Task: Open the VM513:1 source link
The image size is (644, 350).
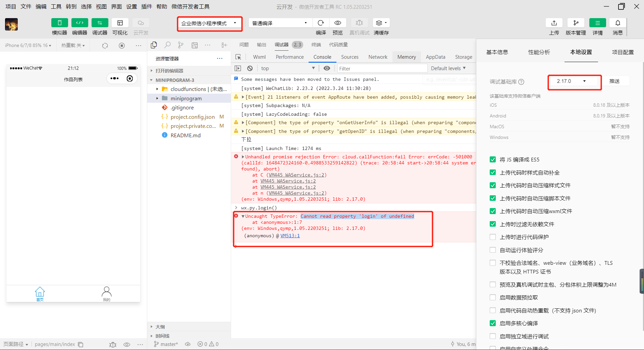Action: click(290, 236)
